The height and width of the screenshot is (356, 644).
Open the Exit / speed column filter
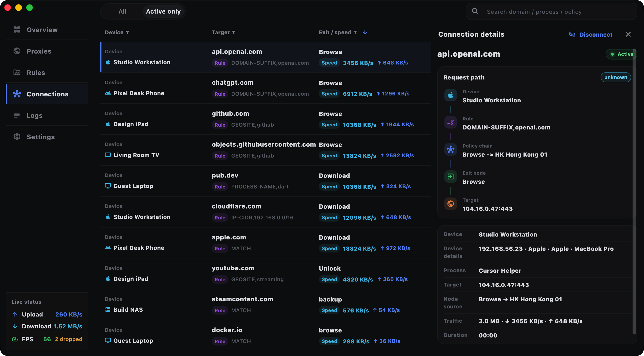tap(355, 32)
